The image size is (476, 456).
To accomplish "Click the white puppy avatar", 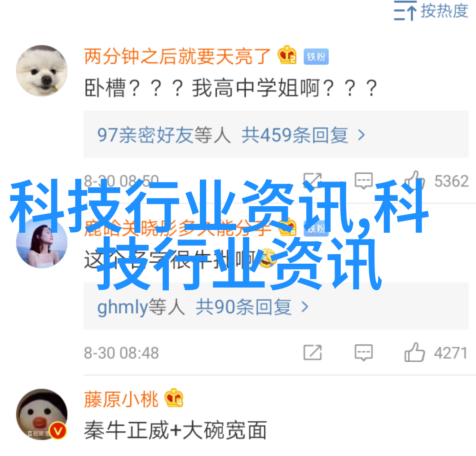I will [42, 71].
